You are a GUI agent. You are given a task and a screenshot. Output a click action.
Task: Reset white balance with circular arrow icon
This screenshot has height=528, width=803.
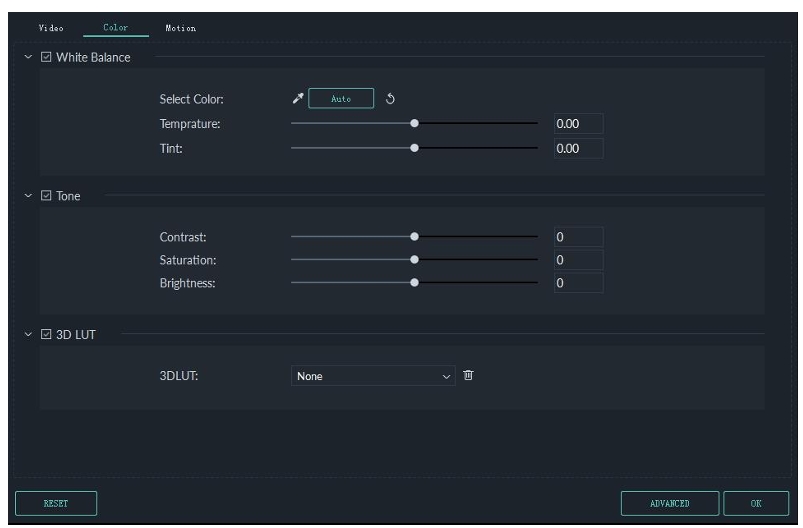coord(390,99)
